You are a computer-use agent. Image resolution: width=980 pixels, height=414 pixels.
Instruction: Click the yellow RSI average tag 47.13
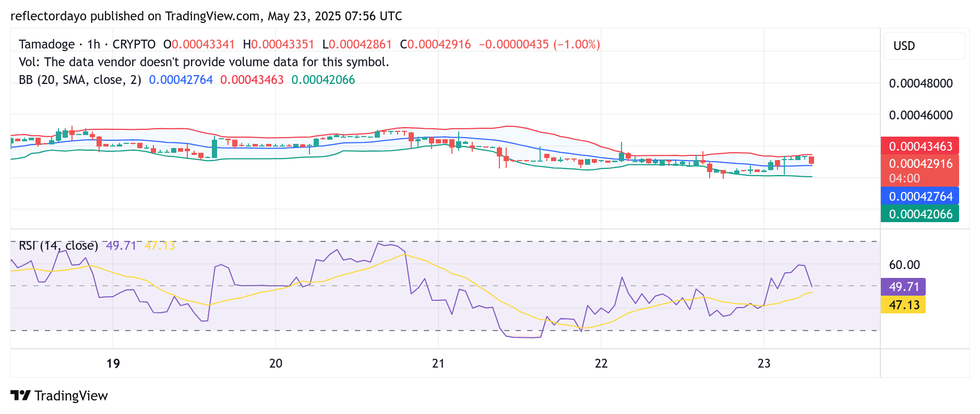pyautogui.click(x=903, y=305)
